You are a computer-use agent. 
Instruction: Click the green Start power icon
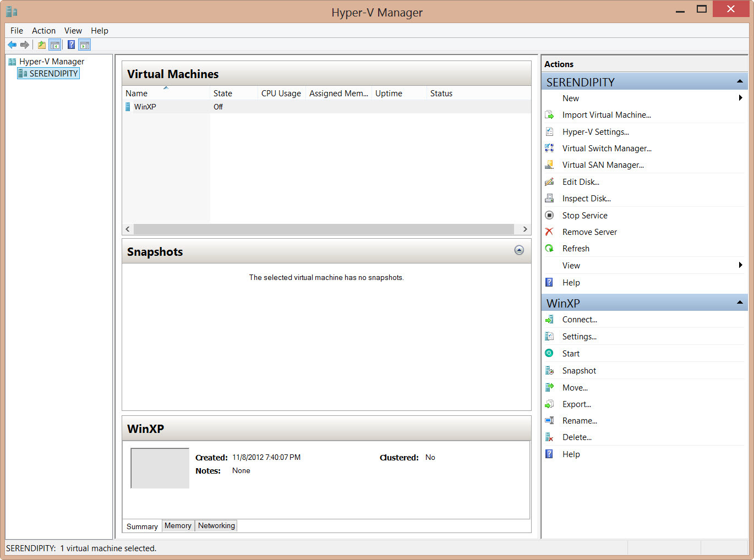tap(549, 354)
